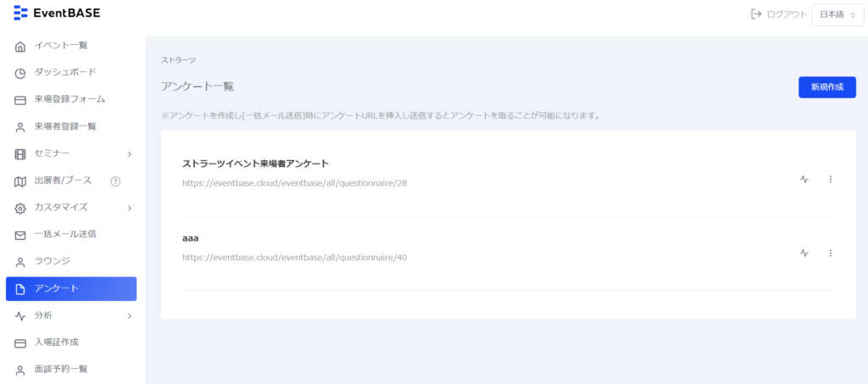Screen dimensions: 868x384
Task: Click the ストラーツイベント来場者アンケート title
Action: coord(256,164)
